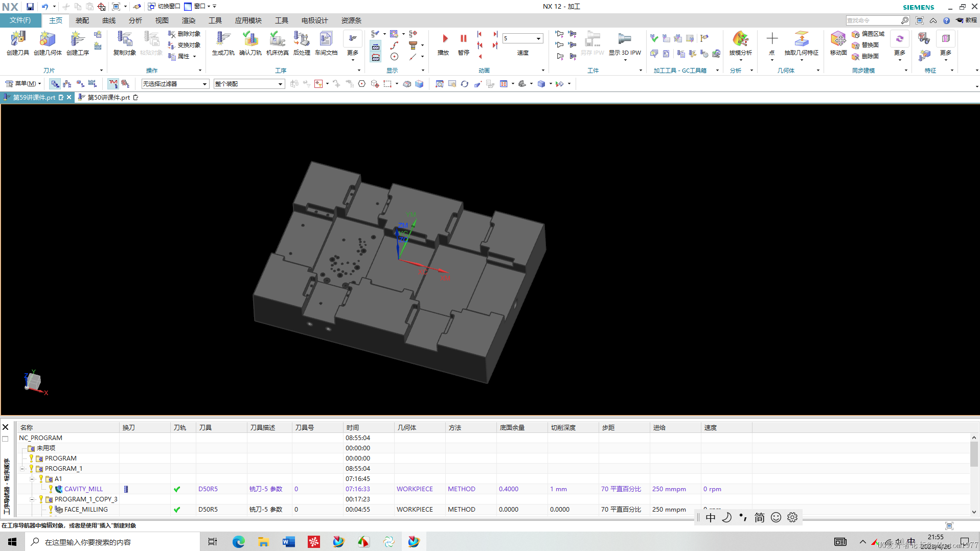Click the Undo icon in title bar

[45, 6]
